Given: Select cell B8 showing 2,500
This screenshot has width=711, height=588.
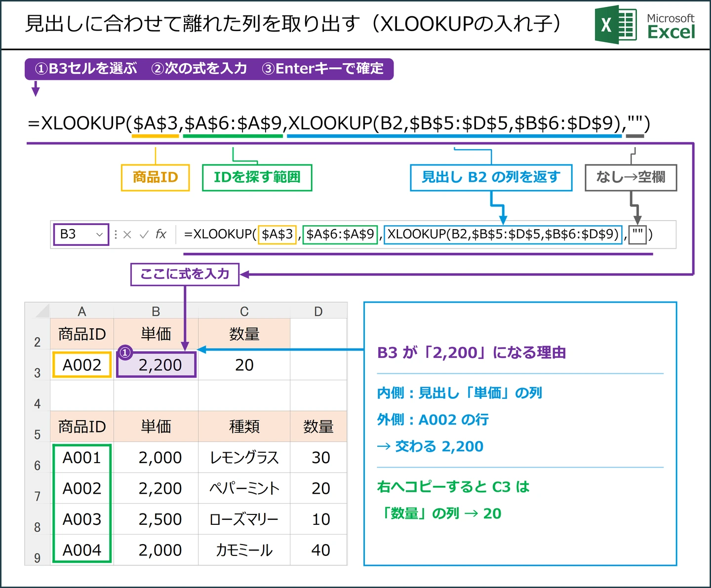Looking at the screenshot, I should point(156,519).
